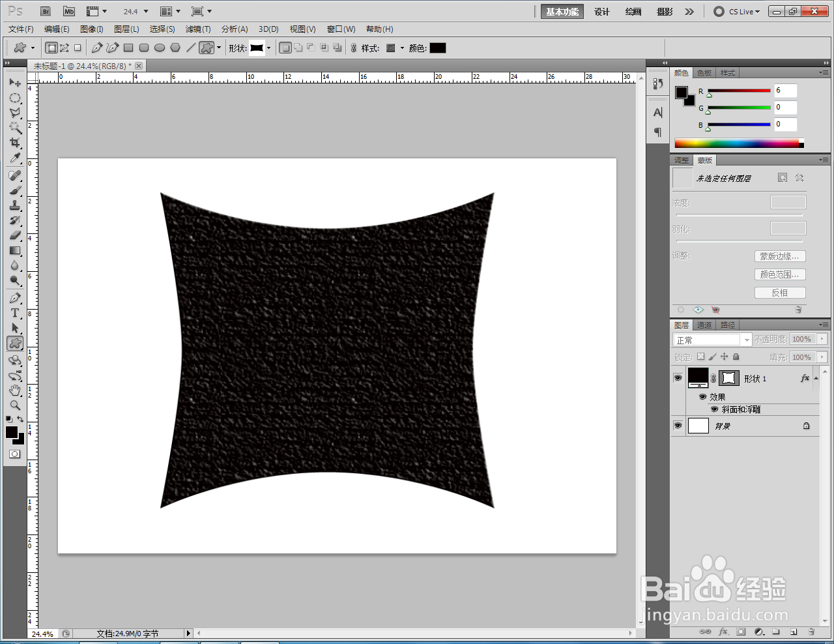Viewport: 834px width, 644px height.
Task: Enable Fill Pixels mode in options bar
Action: pyautogui.click(x=78, y=48)
